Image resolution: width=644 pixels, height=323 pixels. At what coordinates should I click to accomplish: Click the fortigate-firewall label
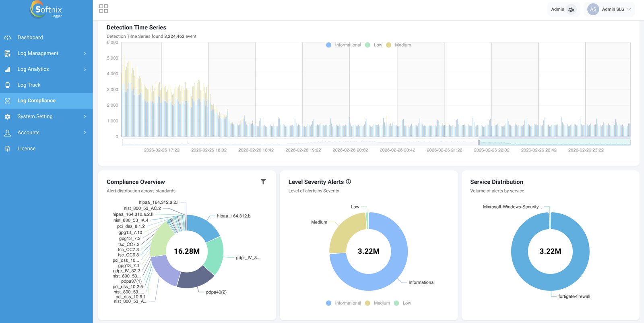click(574, 296)
